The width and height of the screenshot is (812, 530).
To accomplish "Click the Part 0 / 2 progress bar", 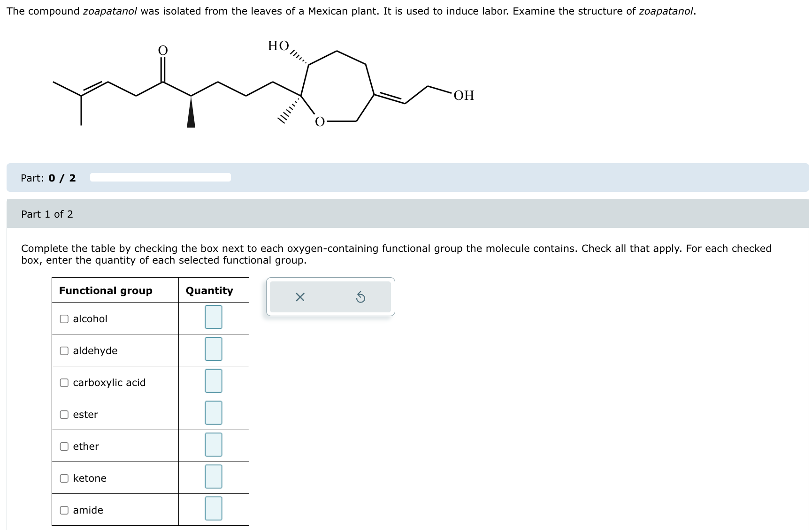I will pos(160,178).
